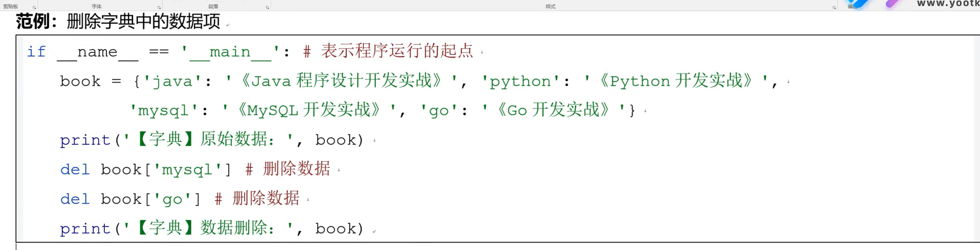Click the 'java' dictionary key
The height and width of the screenshot is (250, 980).
coord(172,82)
